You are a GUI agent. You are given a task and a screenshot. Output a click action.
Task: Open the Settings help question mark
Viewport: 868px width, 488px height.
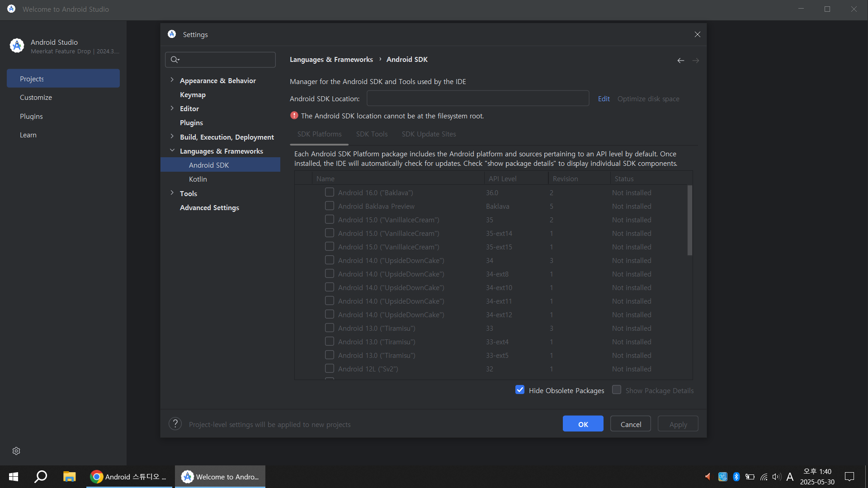(x=175, y=424)
